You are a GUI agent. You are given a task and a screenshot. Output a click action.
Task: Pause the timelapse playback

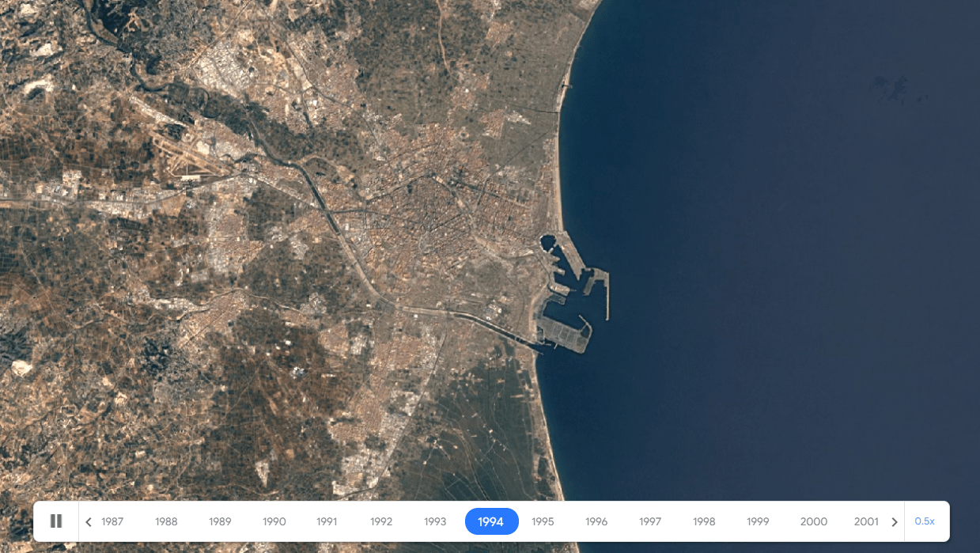tap(56, 521)
